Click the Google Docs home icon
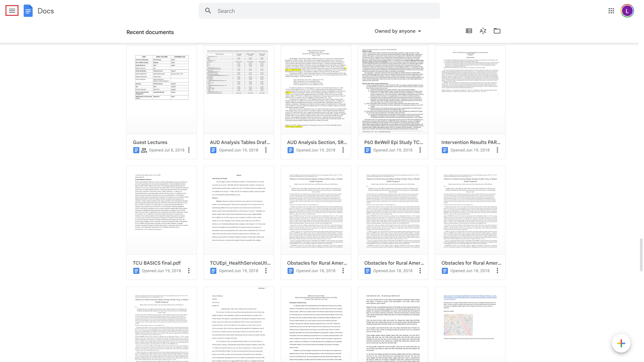 [x=28, y=11]
